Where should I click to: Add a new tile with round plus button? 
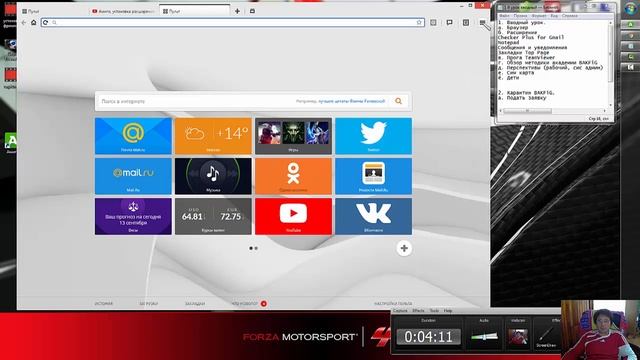(404, 248)
